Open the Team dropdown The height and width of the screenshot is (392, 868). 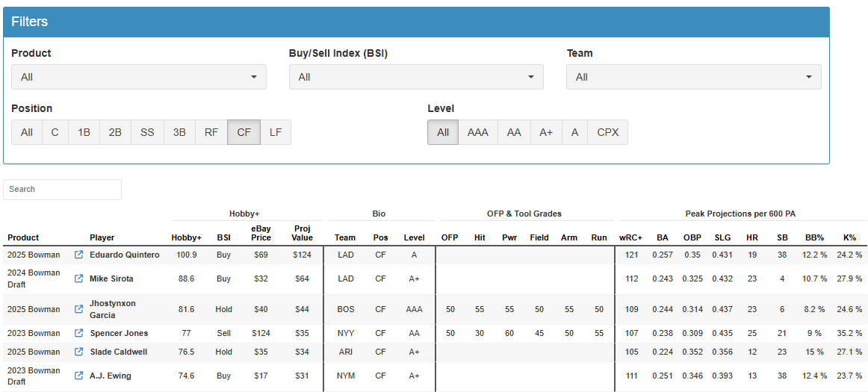(694, 77)
